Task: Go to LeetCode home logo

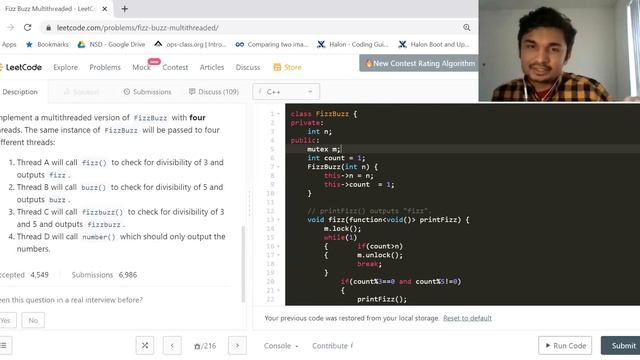Action: (x=21, y=67)
